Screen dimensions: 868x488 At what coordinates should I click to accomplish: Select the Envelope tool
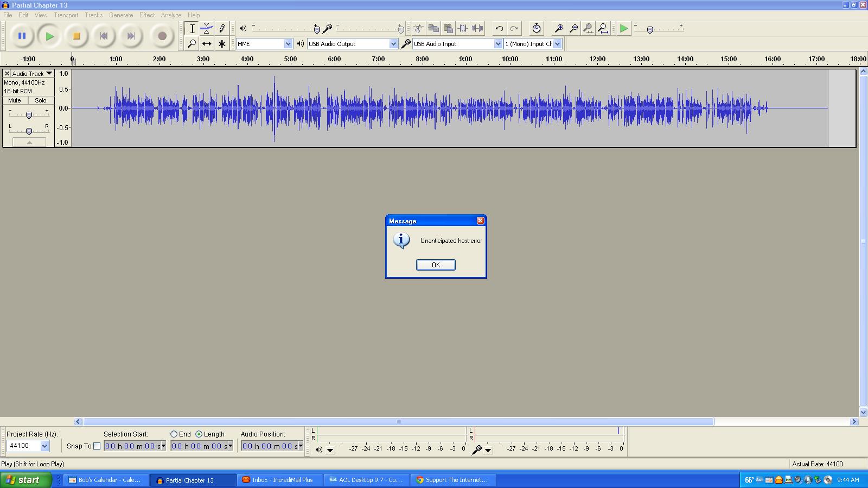207,28
